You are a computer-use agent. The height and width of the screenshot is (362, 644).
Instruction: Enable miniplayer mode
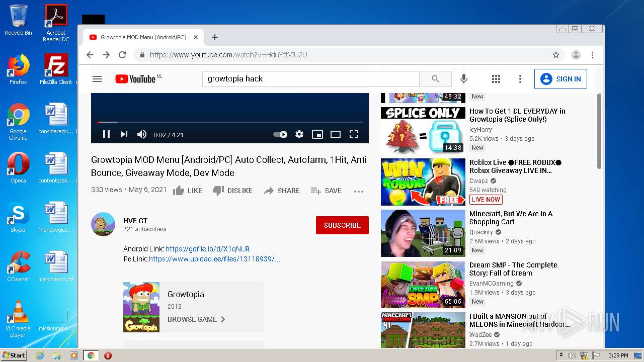coord(317,134)
